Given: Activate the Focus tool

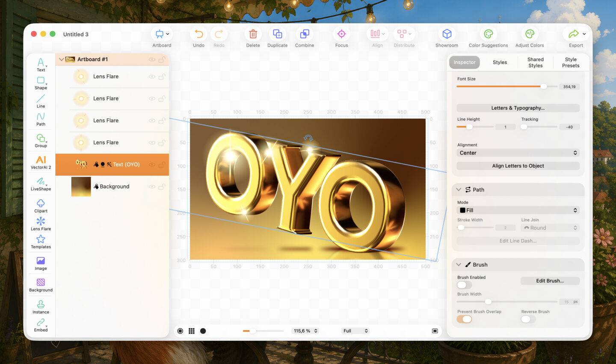Looking at the screenshot, I should click(341, 38).
